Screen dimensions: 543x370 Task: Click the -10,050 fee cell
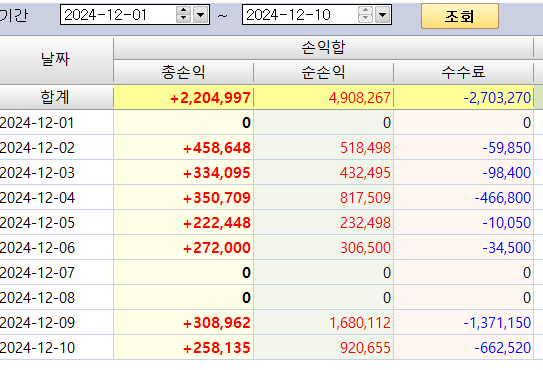point(463,222)
